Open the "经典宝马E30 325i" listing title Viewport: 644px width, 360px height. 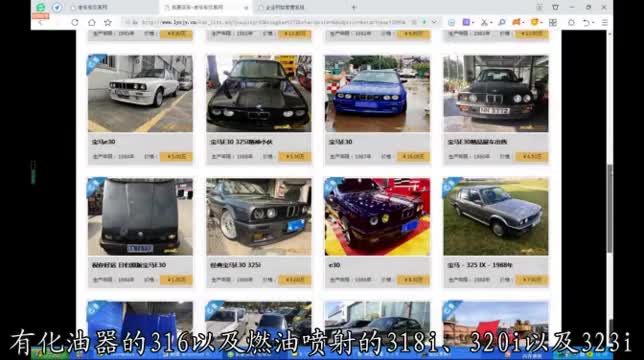point(235,265)
